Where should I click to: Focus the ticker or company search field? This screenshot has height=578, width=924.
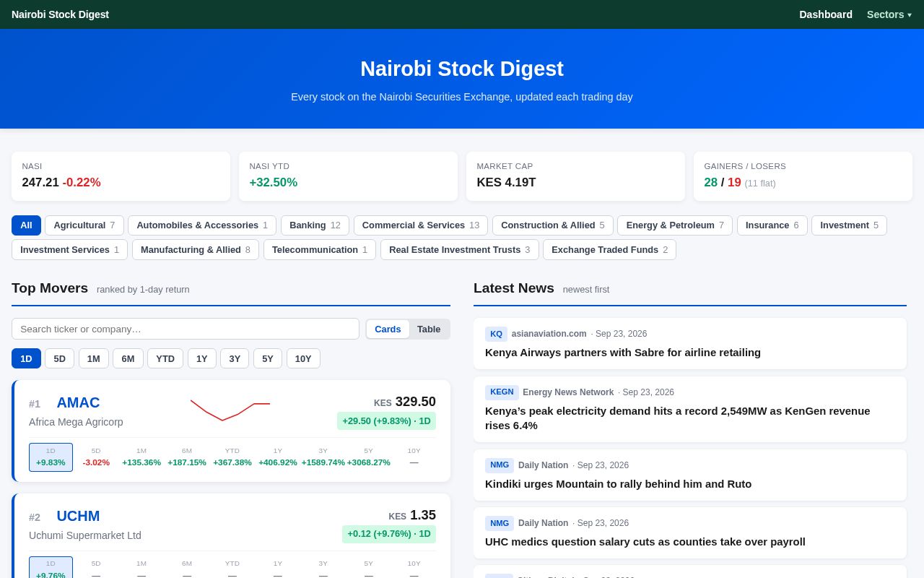pyautogui.click(x=186, y=329)
